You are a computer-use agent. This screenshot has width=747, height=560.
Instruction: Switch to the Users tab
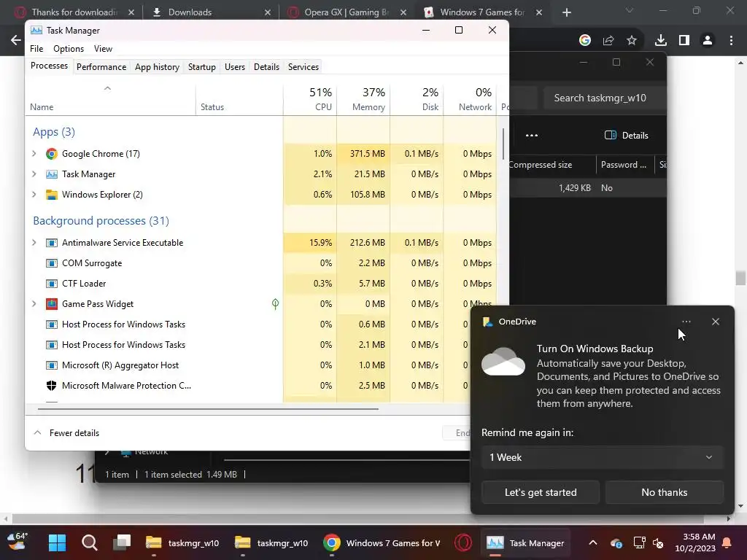point(235,67)
